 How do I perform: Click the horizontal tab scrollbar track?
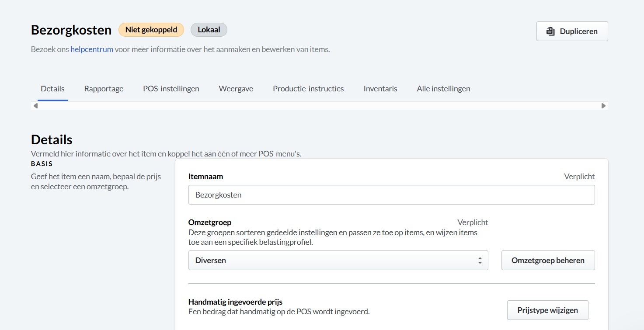(319, 106)
